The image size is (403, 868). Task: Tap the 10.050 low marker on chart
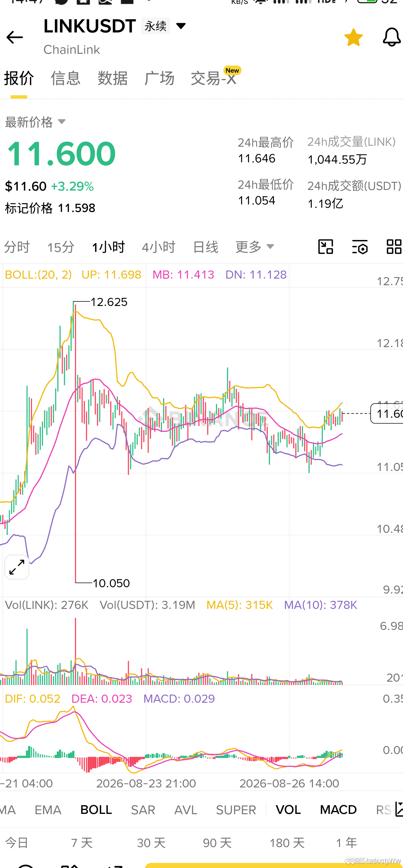[111, 583]
